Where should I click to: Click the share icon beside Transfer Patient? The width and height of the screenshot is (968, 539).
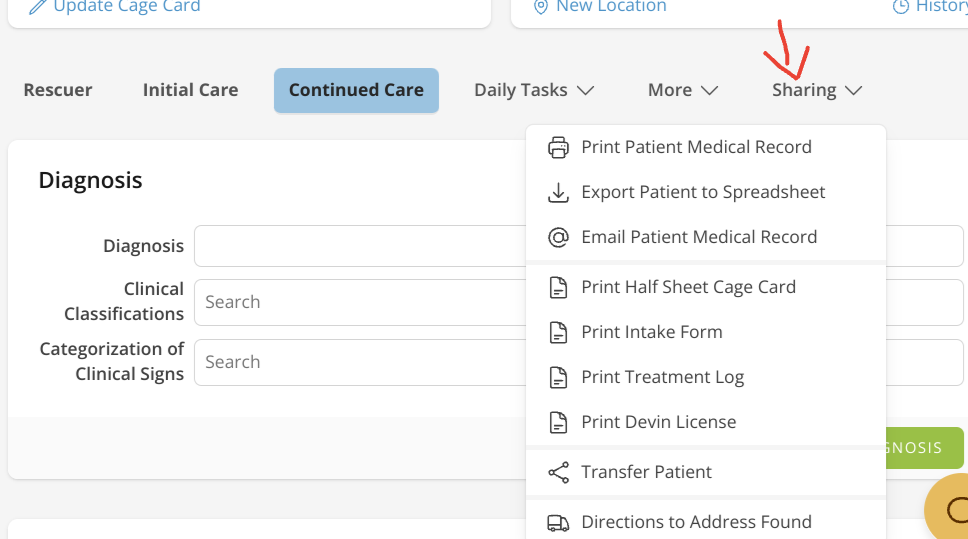pos(558,472)
